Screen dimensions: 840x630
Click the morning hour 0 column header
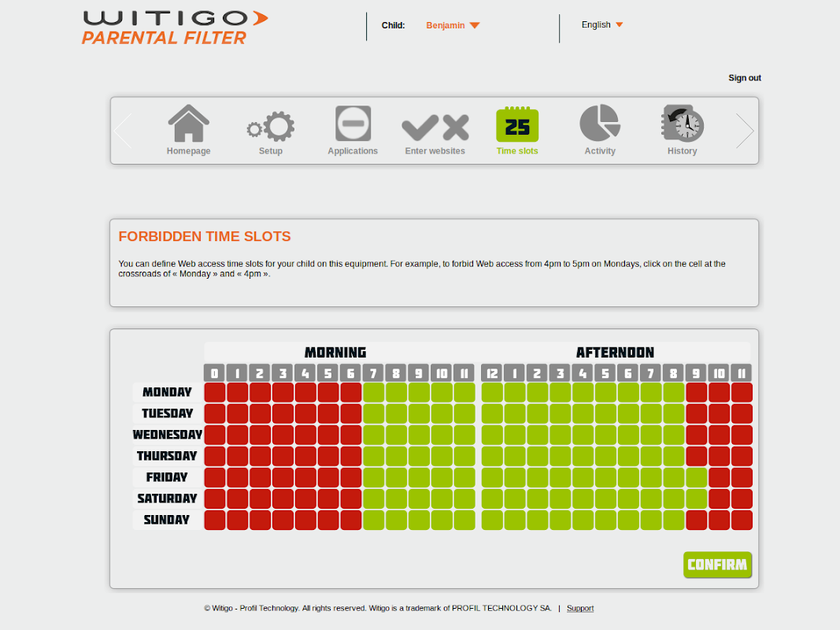[215, 372]
